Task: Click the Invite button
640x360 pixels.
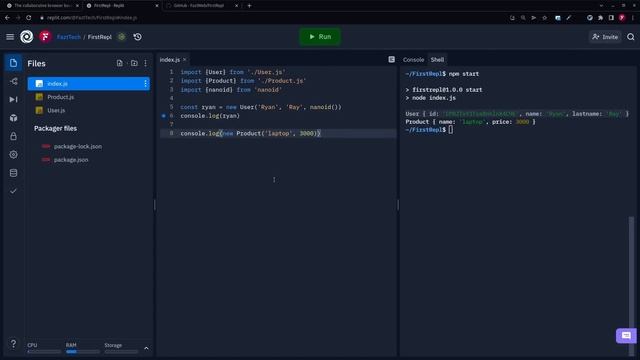Action: point(605,37)
